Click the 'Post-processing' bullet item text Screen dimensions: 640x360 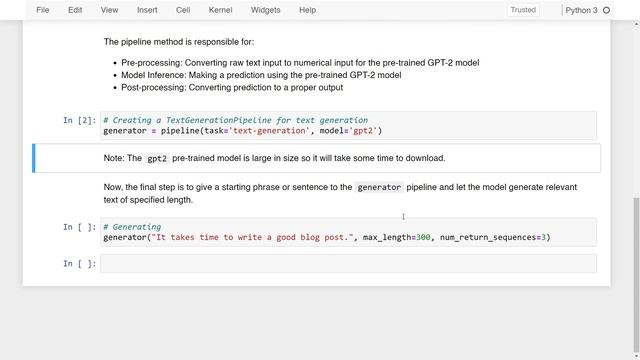[232, 87]
